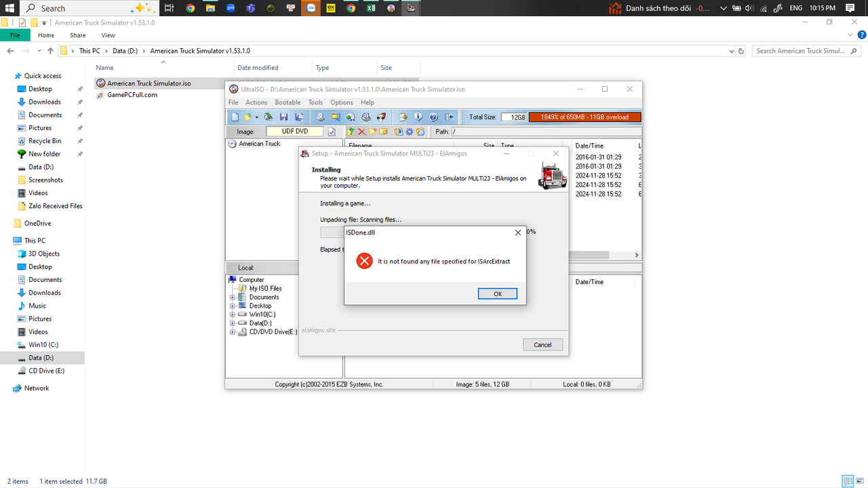Open Excel from the taskbar
Viewport: 868px width, 488px height.
tap(371, 8)
